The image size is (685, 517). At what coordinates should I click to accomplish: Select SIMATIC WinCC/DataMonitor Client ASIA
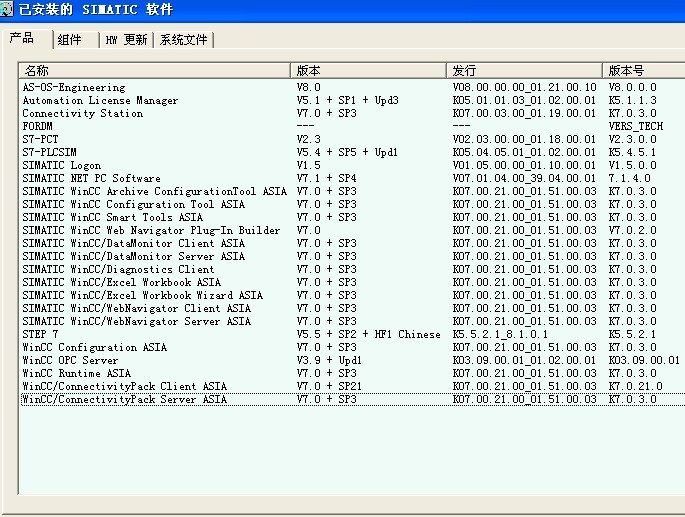pos(134,243)
